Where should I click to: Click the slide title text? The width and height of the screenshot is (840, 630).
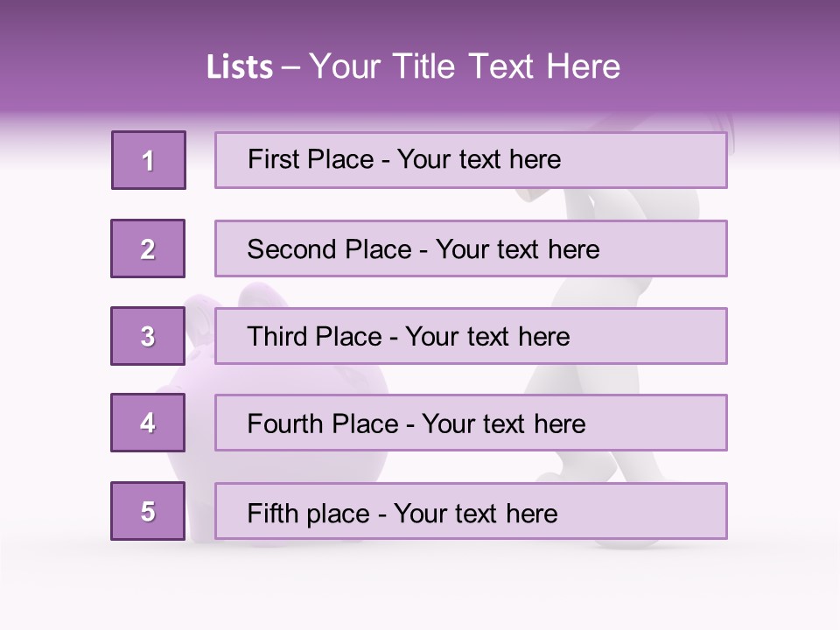[x=413, y=66]
